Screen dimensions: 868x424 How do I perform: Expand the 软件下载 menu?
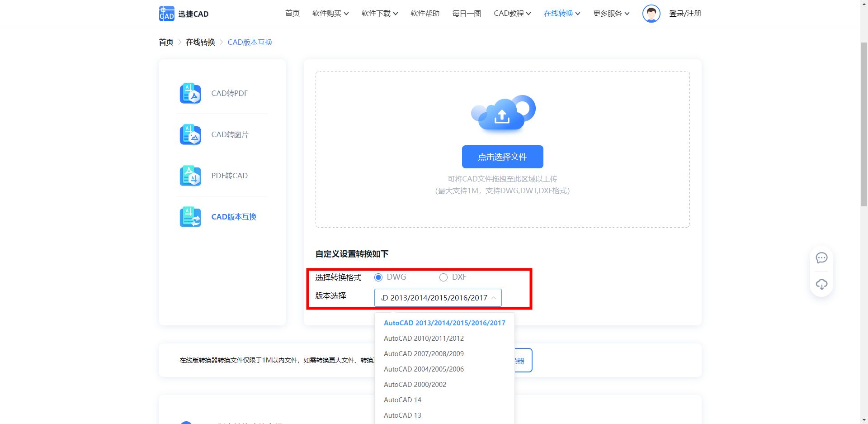380,14
